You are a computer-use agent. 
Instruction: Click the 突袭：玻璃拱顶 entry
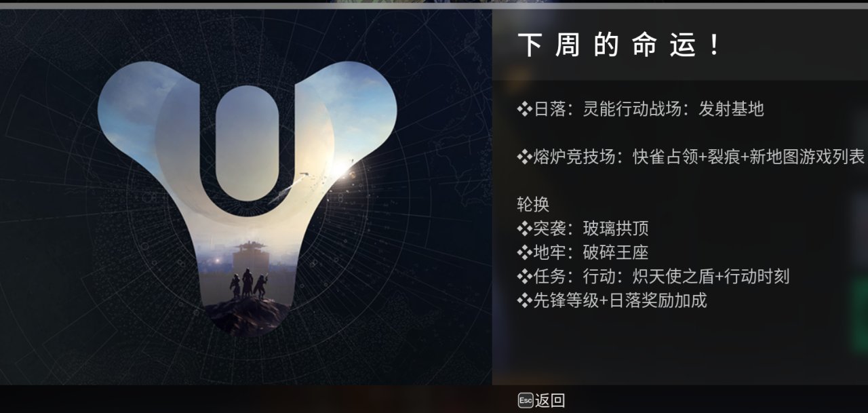(x=583, y=229)
